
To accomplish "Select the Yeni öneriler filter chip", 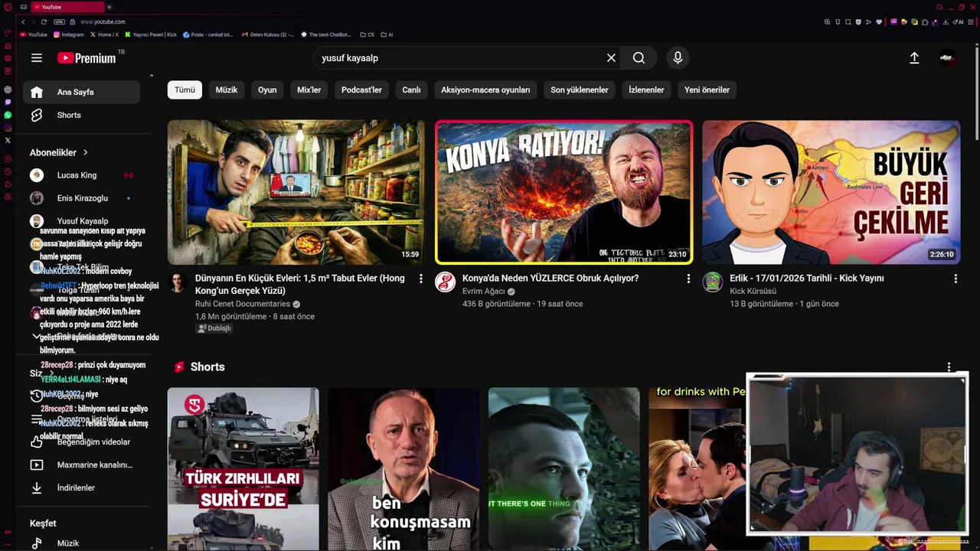I will tap(707, 90).
